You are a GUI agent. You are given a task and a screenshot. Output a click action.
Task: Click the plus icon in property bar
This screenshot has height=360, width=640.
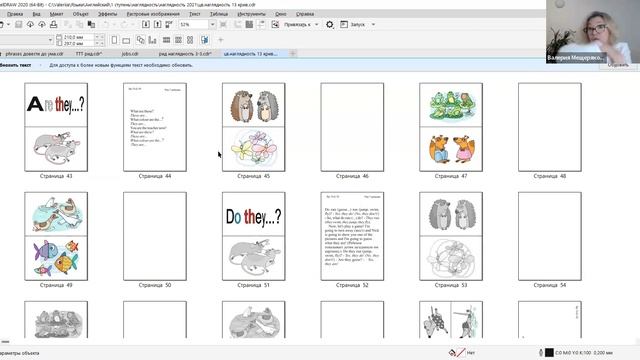pyautogui.click(x=221, y=40)
